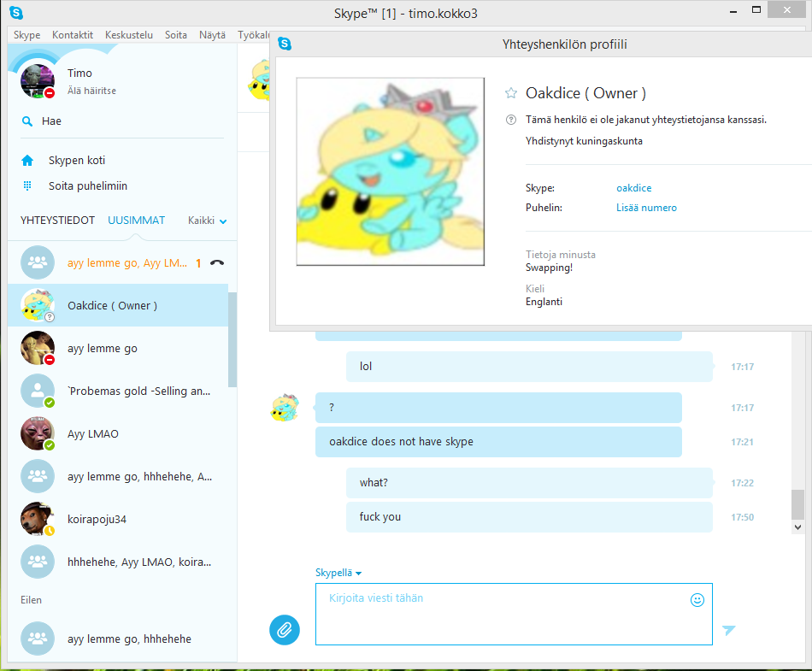The width and height of the screenshot is (812, 671).
Task: Click the Probemas gold contact avatar
Action: [x=38, y=391]
